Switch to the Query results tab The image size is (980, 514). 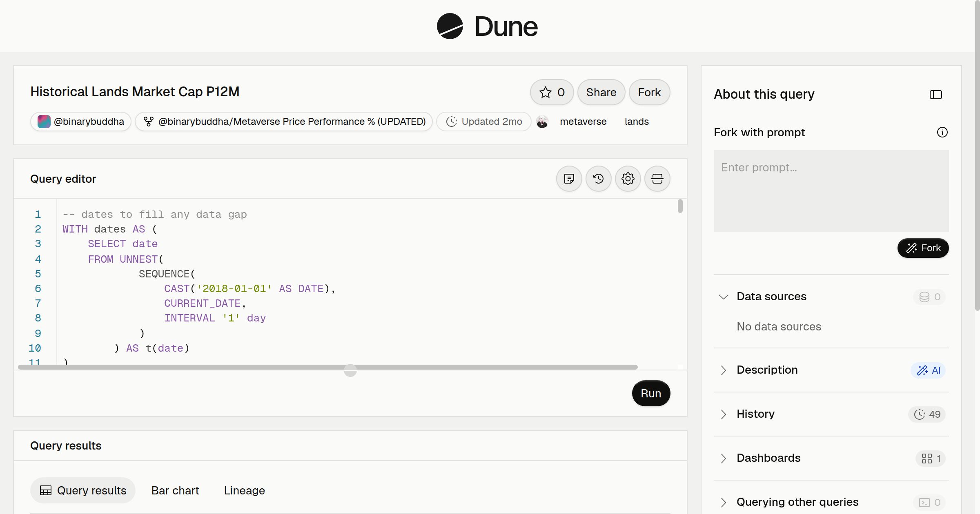(83, 490)
